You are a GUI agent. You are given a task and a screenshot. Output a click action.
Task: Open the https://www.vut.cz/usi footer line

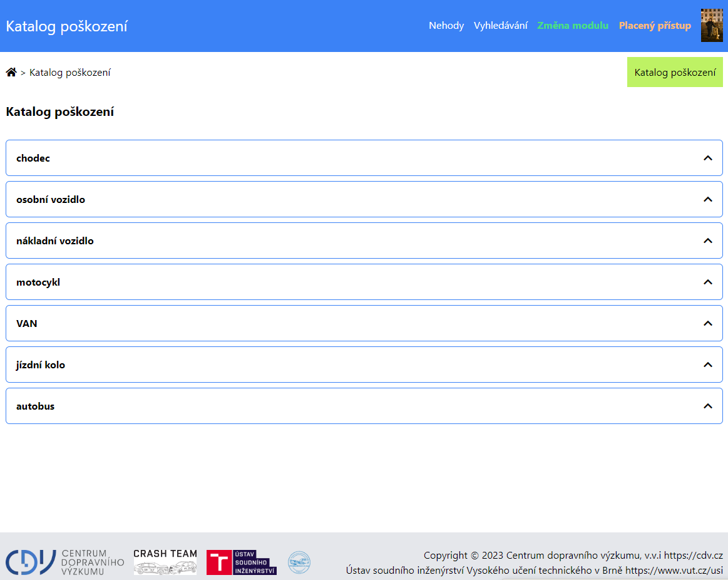tap(535, 570)
